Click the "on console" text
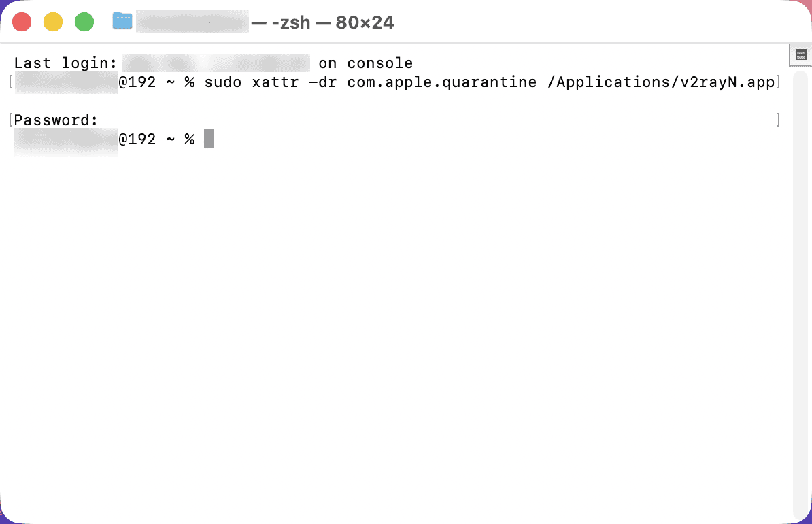 pos(365,63)
